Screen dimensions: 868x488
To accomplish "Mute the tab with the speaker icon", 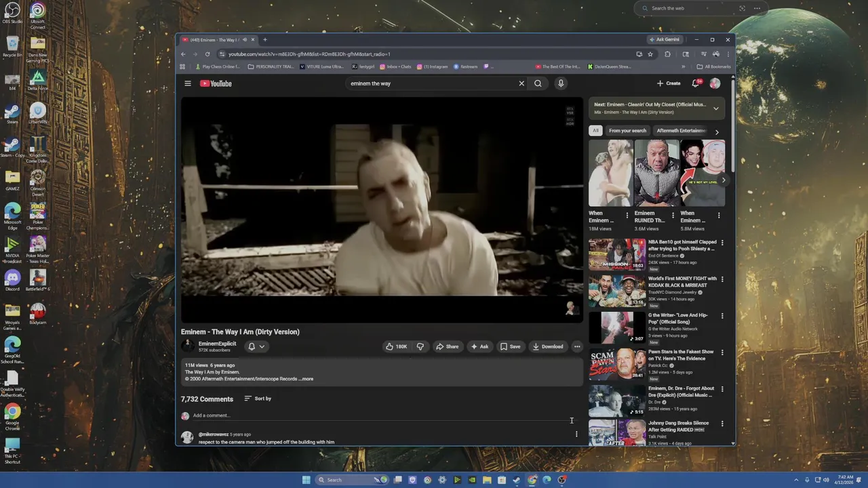I will [244, 39].
